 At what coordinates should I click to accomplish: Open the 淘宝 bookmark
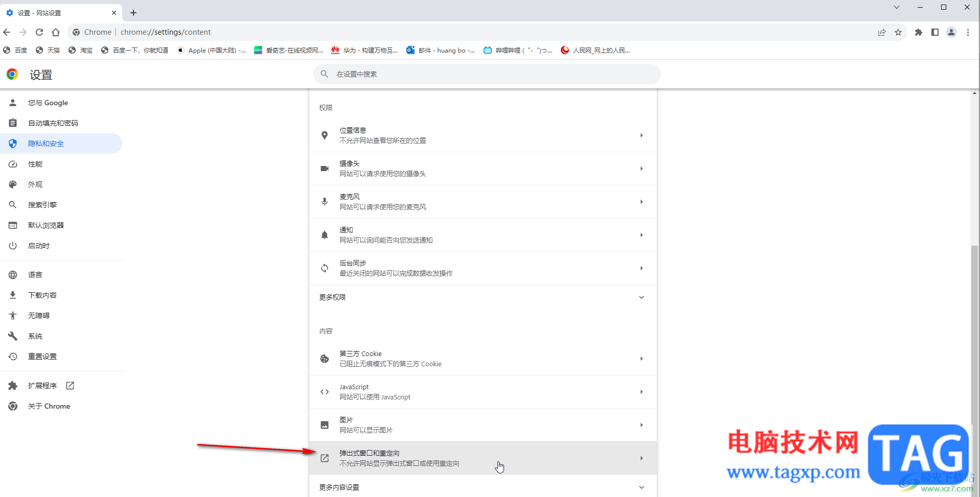(81, 50)
